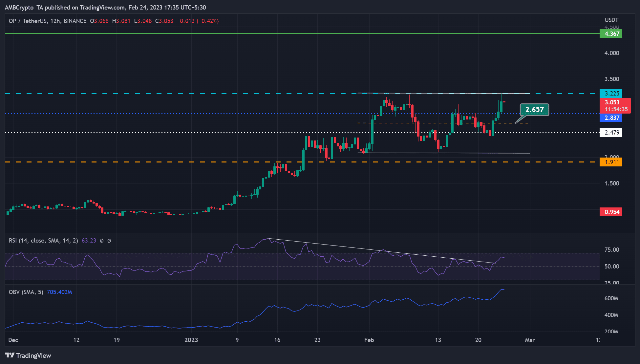The width and height of the screenshot is (640, 364).
Task: Select the teal 3.225 resistance price label
Action: pos(611,93)
